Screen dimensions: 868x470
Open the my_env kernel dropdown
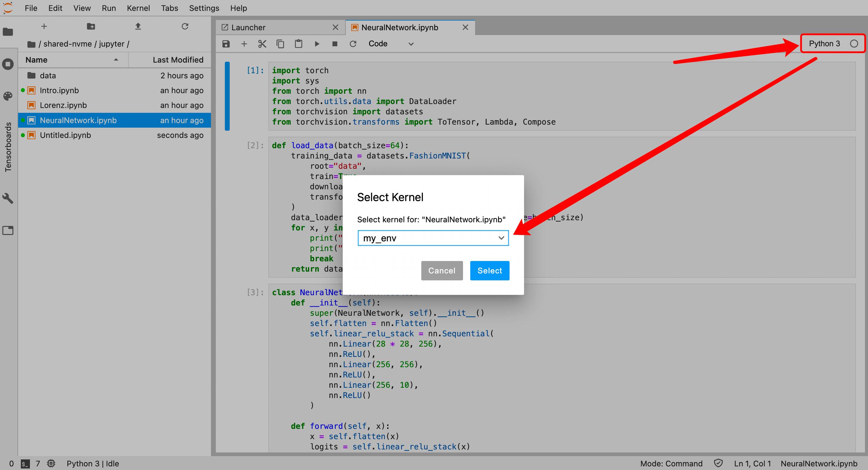pos(433,238)
